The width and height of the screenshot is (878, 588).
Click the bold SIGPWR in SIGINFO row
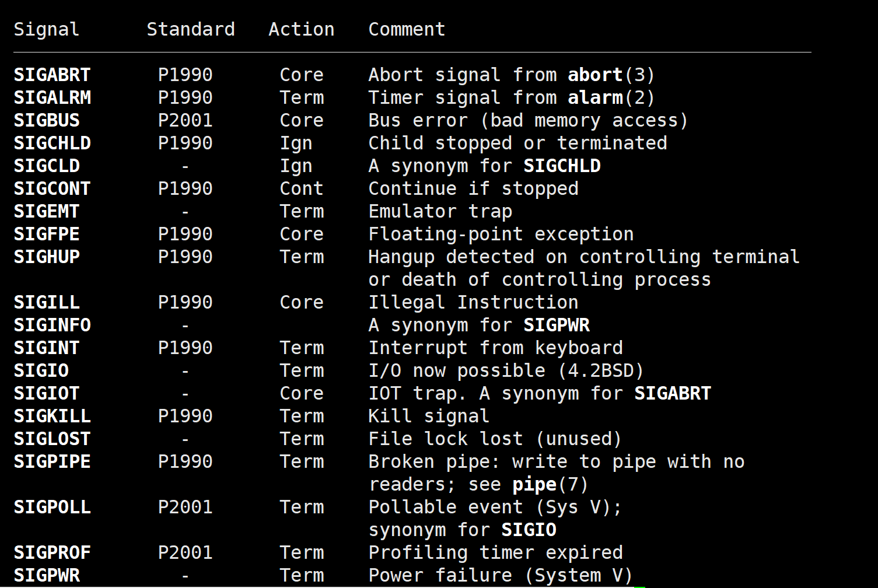coord(557,325)
